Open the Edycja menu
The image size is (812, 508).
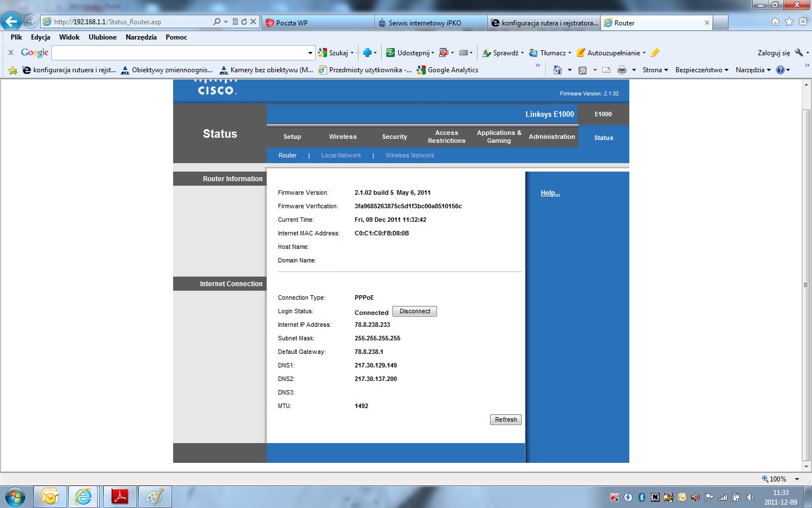click(x=41, y=37)
